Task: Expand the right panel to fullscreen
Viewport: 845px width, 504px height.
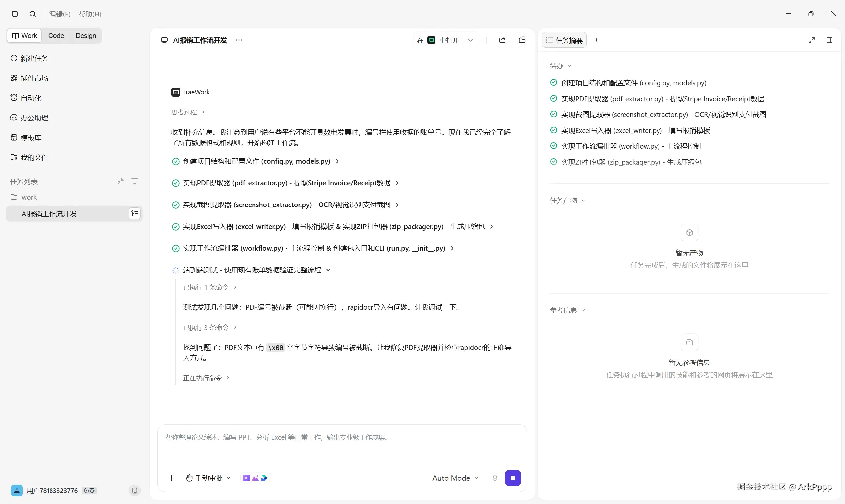Action: 811,40
